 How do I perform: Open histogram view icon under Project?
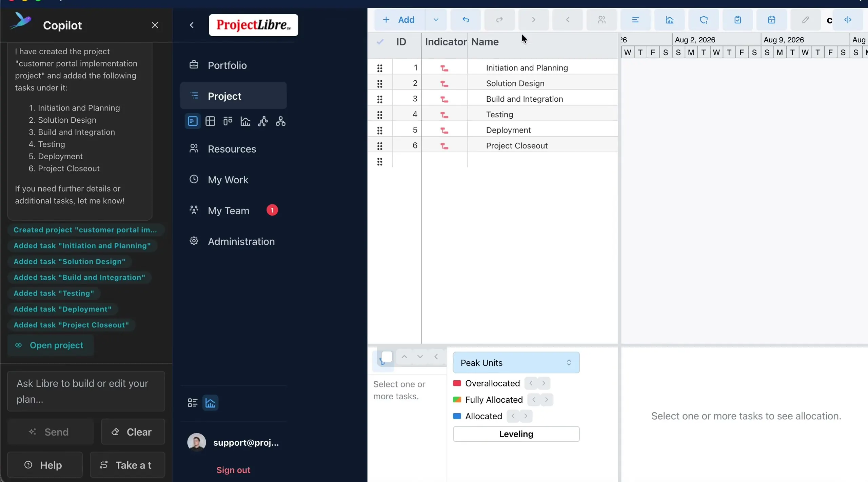click(245, 121)
